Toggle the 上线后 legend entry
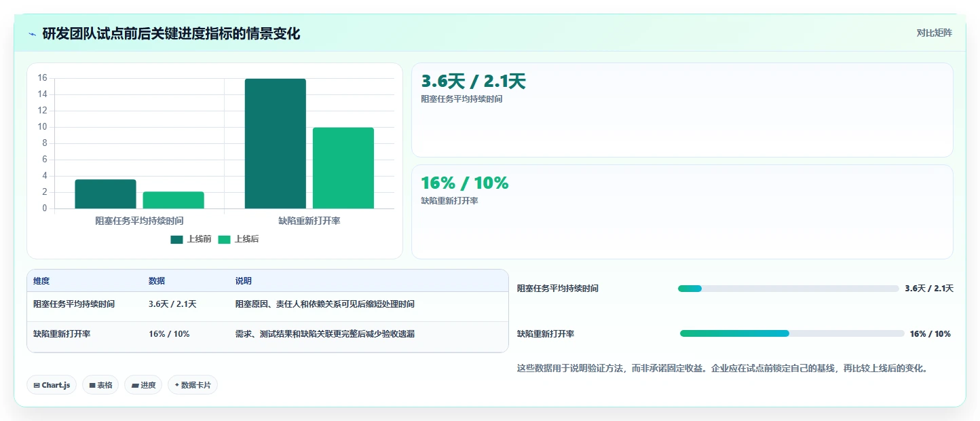The width and height of the screenshot is (980, 421). tap(238, 239)
